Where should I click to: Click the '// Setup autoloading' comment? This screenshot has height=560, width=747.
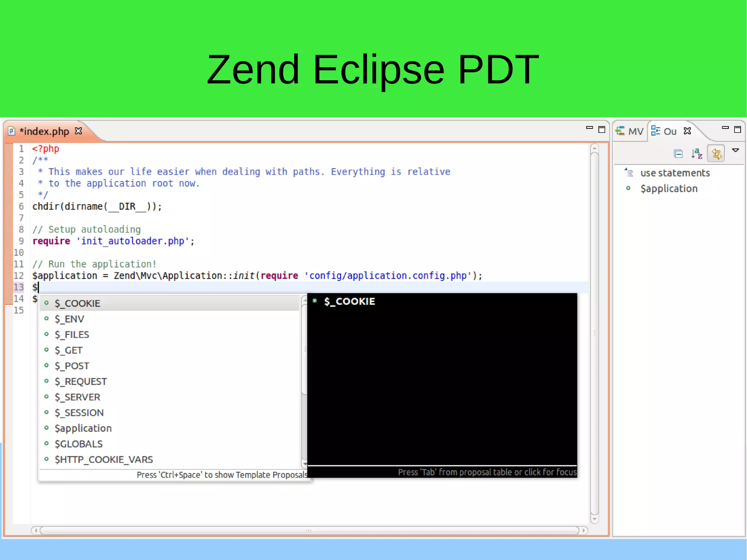pos(86,229)
